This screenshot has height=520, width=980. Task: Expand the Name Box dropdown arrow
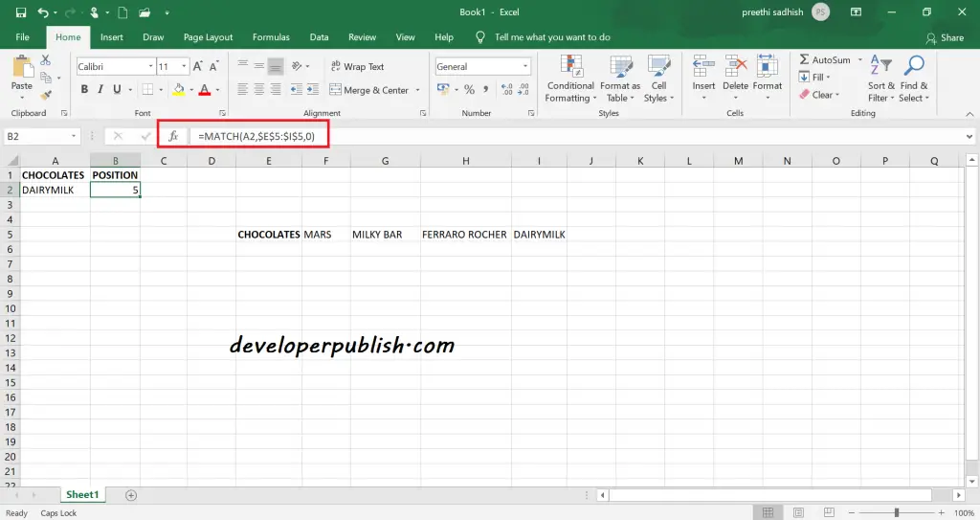[74, 136]
